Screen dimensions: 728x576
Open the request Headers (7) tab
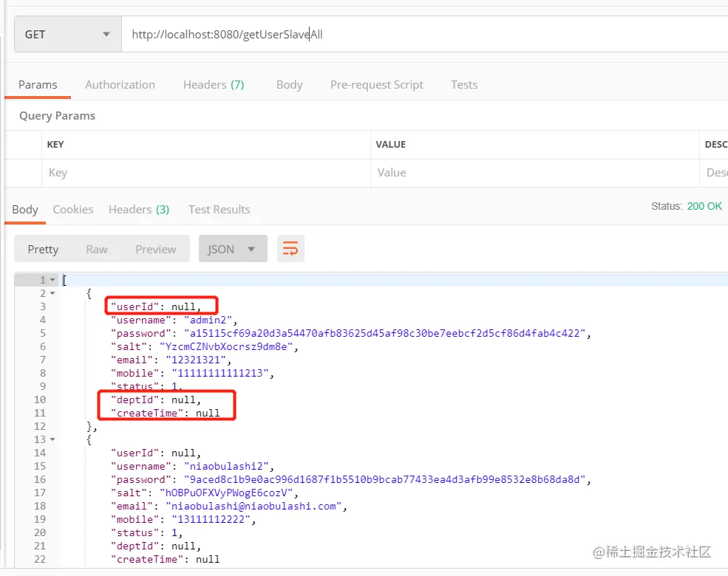(x=214, y=85)
